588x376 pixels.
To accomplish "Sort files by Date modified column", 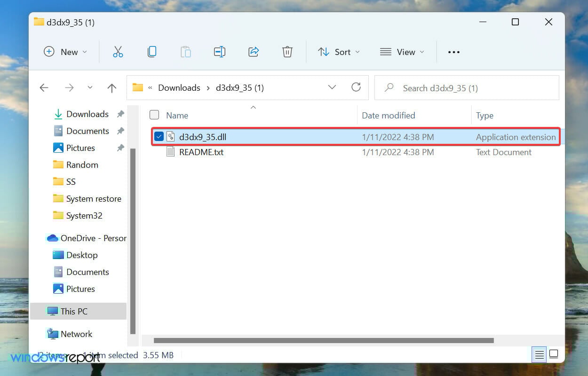I will (x=388, y=115).
